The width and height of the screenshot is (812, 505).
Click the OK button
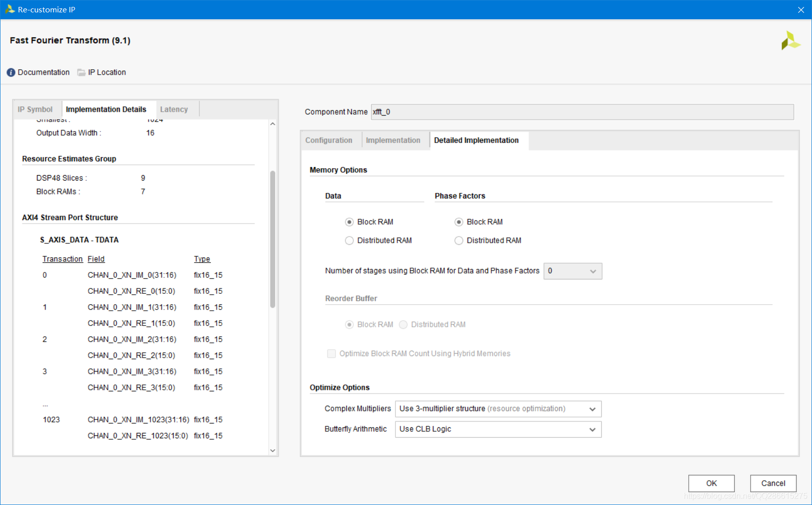(711, 483)
